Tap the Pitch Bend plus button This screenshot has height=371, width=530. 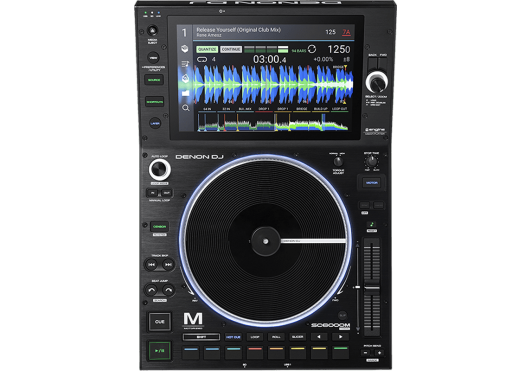(379, 353)
